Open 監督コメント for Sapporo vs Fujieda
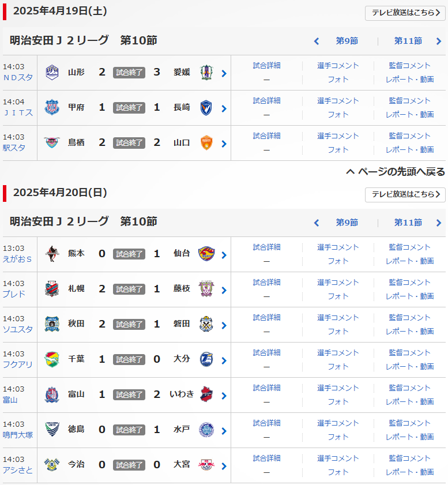The height and width of the screenshot is (485, 448). point(409,282)
